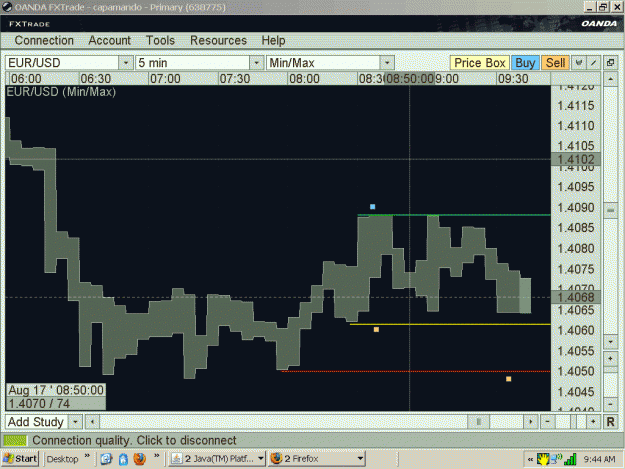
Task: Click the 'Aug 17 08:50:00' info box
Action: [56, 390]
